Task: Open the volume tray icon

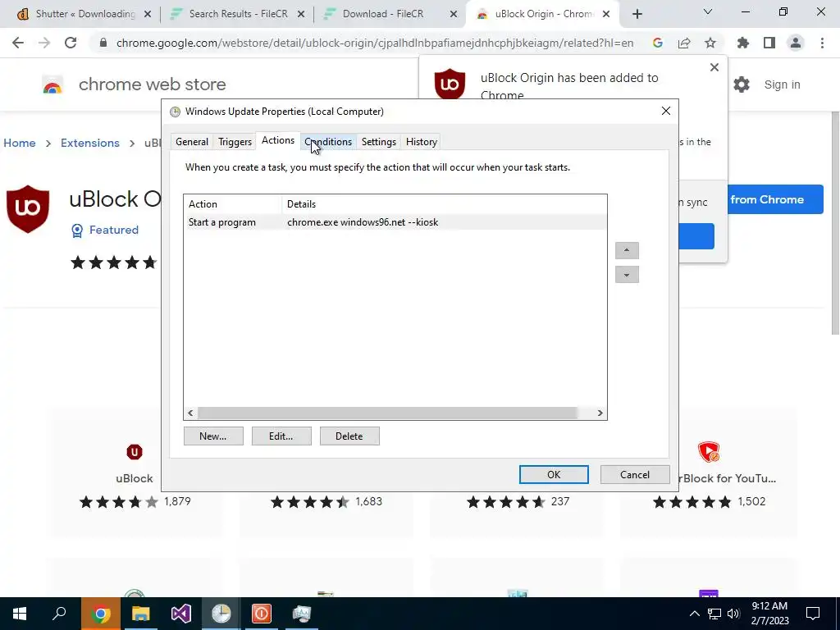Action: click(733, 614)
